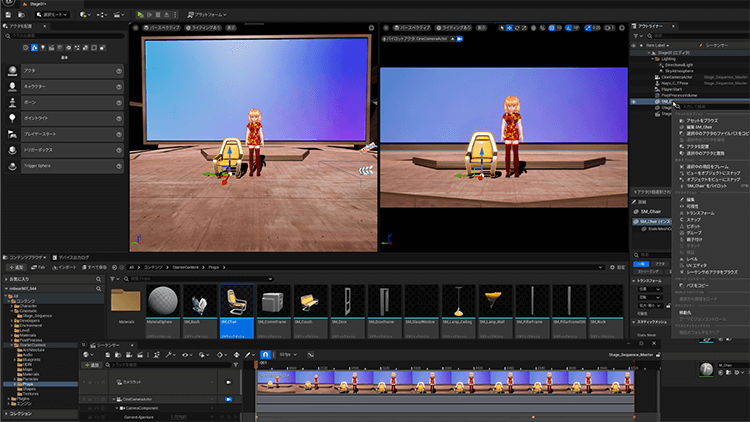The height and width of the screenshot is (422, 750).
Task: Click the 追加 button in the Content Browser
Action: [x=16, y=267]
